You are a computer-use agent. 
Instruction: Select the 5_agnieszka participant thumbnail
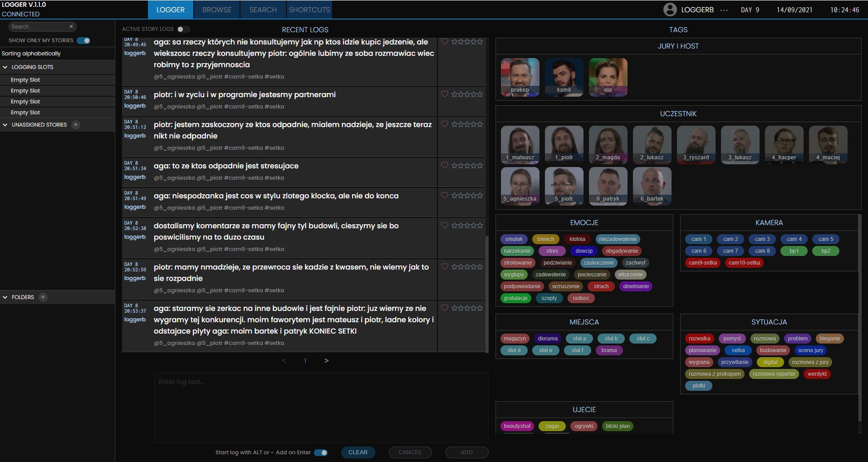(520, 186)
